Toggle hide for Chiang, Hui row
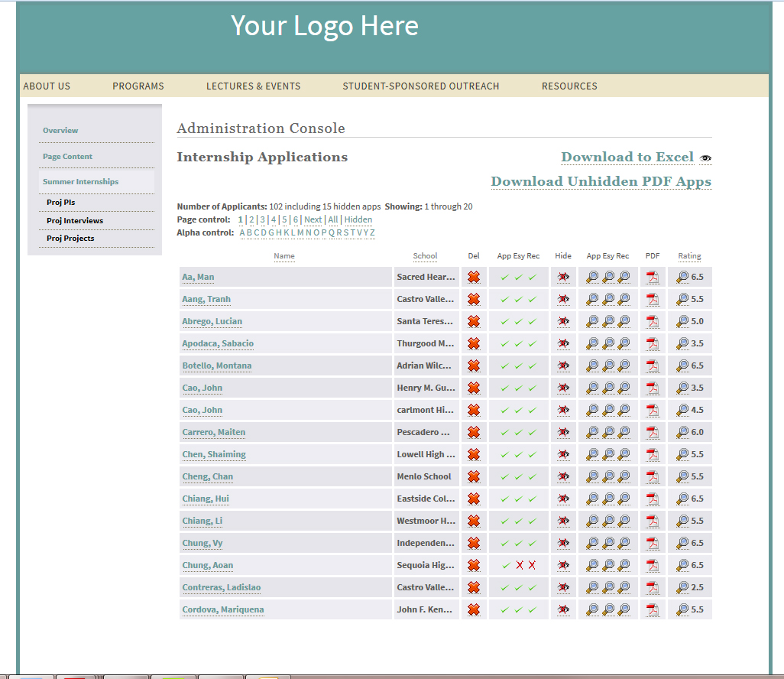784x679 pixels. click(x=563, y=499)
